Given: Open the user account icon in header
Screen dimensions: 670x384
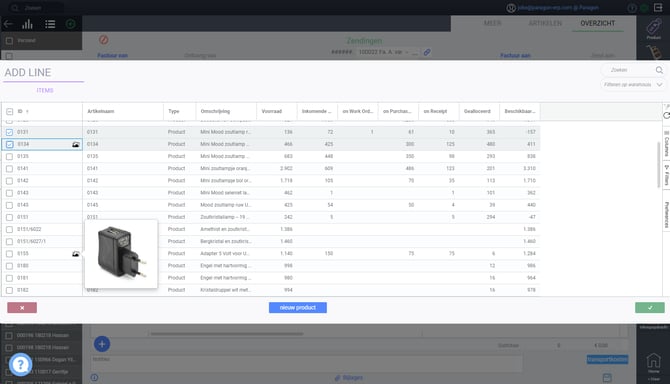Looking at the screenshot, I should click(511, 8).
